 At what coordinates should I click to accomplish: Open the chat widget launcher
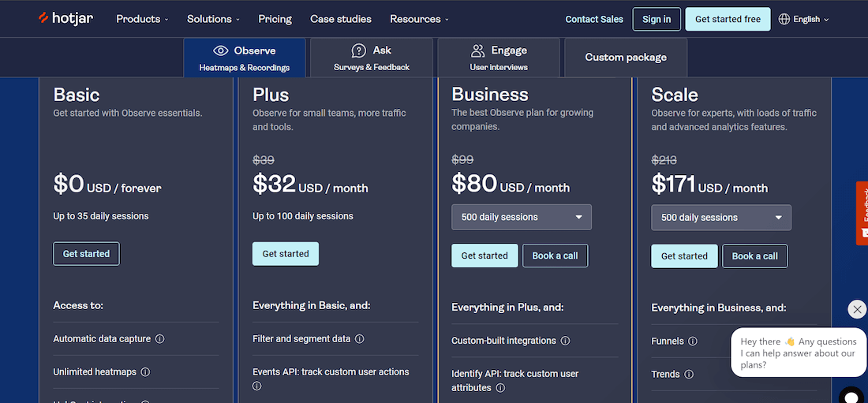tap(852, 395)
